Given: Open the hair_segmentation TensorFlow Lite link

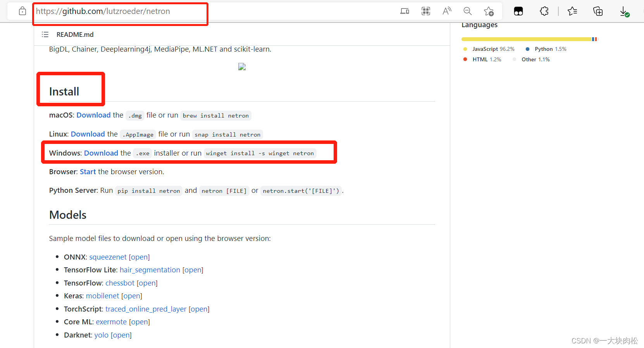Looking at the screenshot, I should [150, 270].
